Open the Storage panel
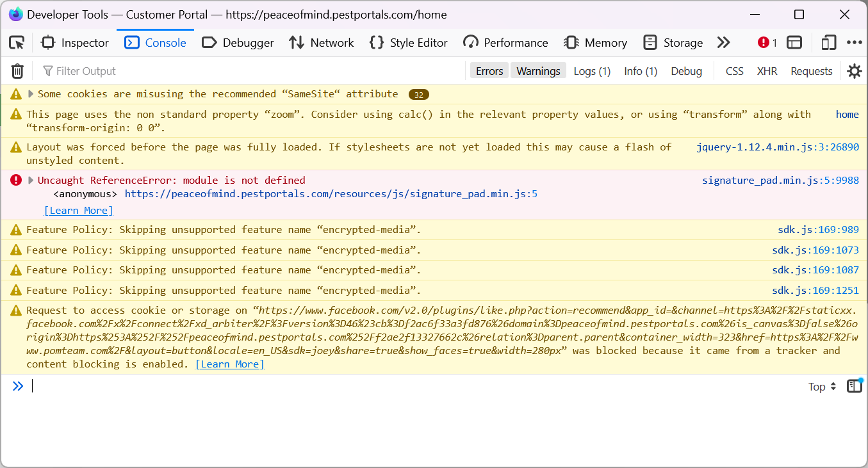Image resolution: width=868 pixels, height=468 pixels. point(673,42)
